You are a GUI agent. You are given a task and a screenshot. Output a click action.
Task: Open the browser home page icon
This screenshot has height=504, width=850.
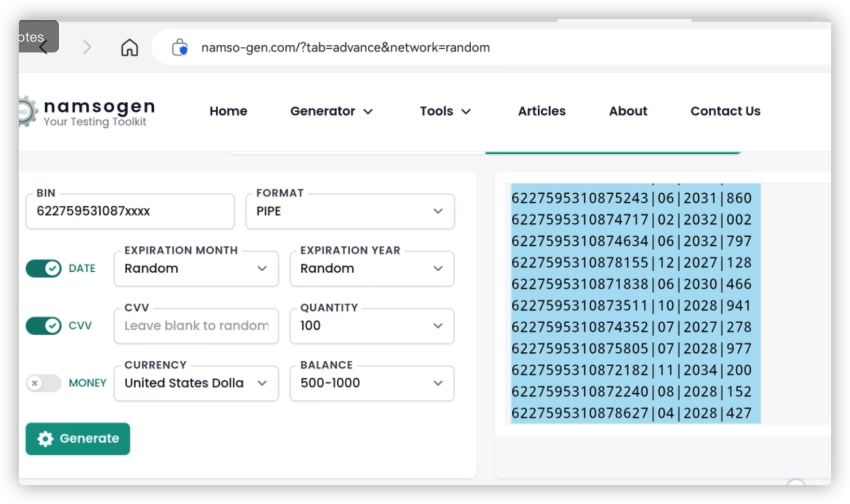(x=129, y=47)
